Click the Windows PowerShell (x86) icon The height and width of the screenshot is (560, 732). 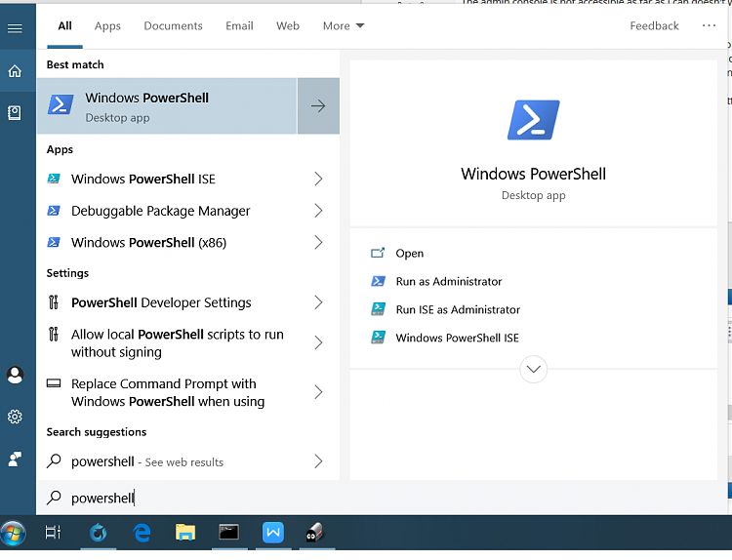coord(54,242)
